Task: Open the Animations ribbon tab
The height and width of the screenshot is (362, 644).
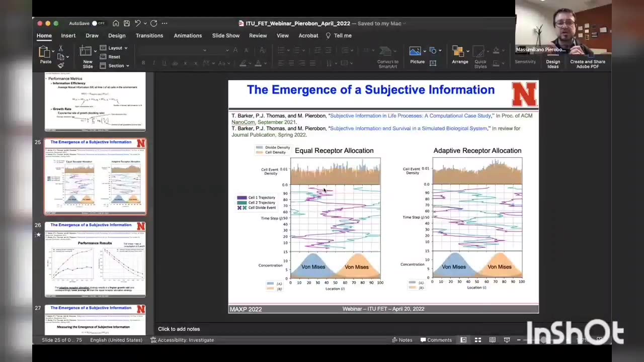Action: 188,36
